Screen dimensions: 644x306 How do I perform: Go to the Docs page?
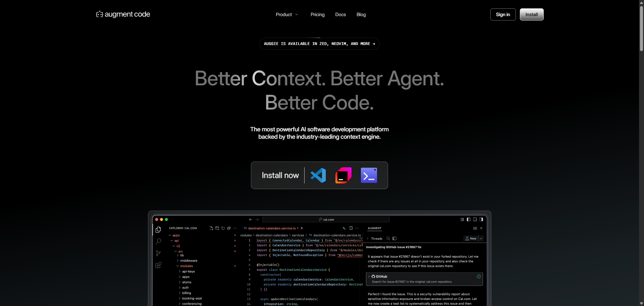point(340,14)
